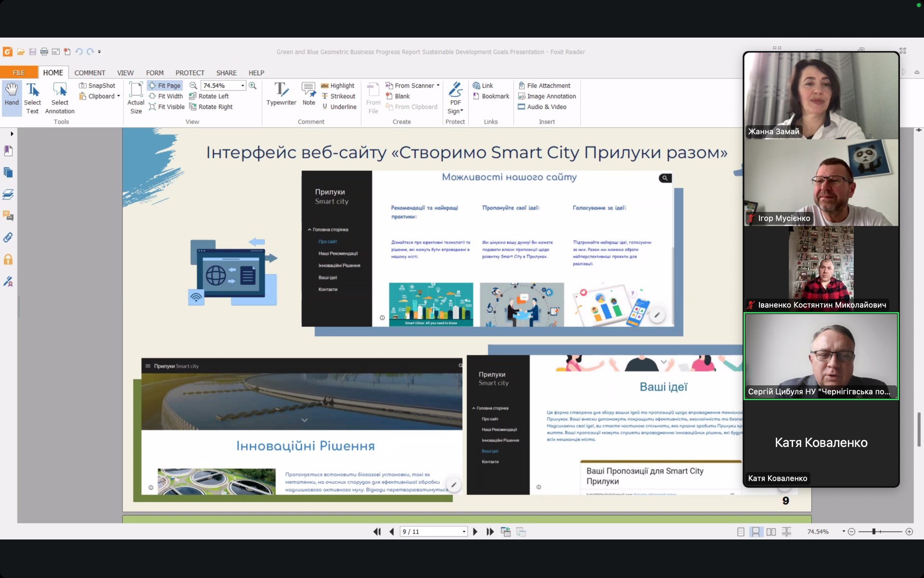
Task: Open the SnapShot tool
Action: coord(97,85)
